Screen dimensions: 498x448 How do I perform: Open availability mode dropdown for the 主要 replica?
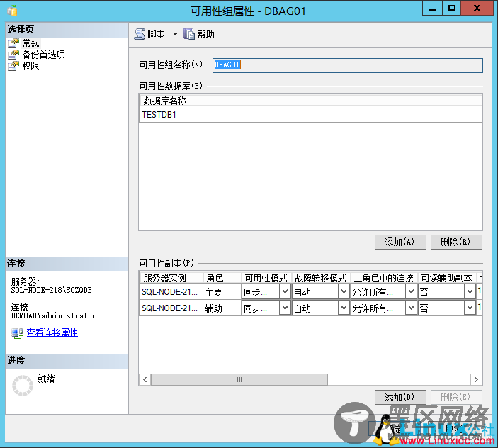coord(285,291)
